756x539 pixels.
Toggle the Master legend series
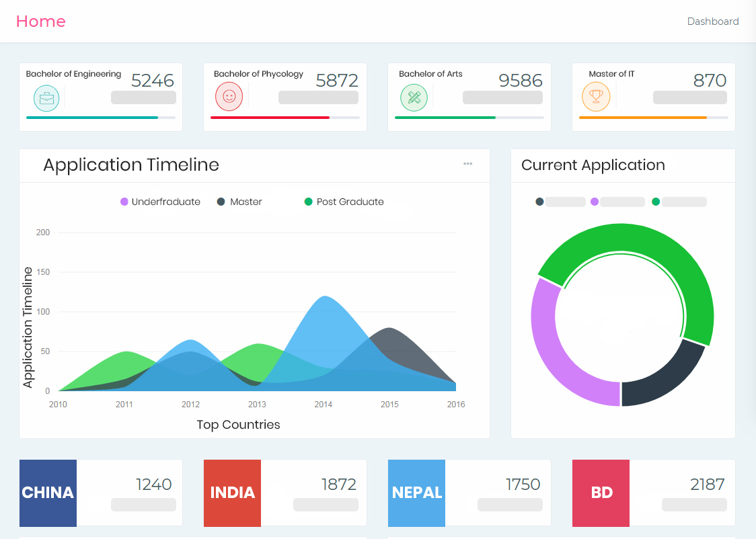click(x=239, y=202)
